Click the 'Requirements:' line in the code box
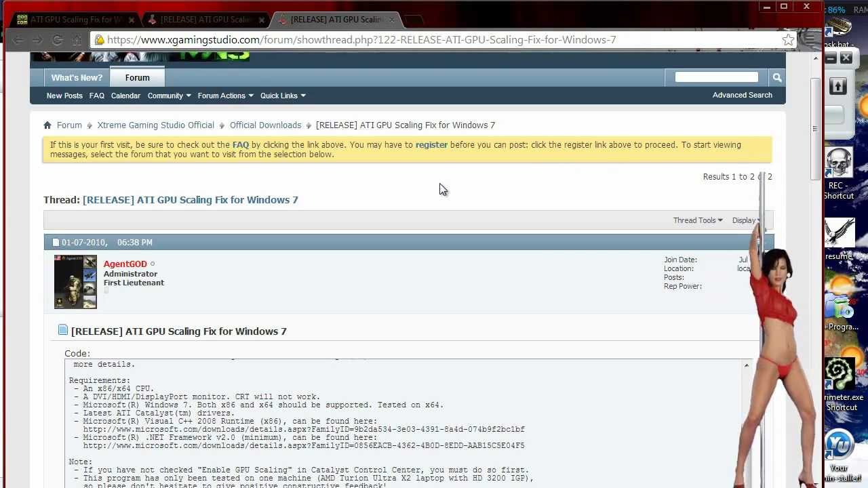The height and width of the screenshot is (488, 868). [x=99, y=381]
